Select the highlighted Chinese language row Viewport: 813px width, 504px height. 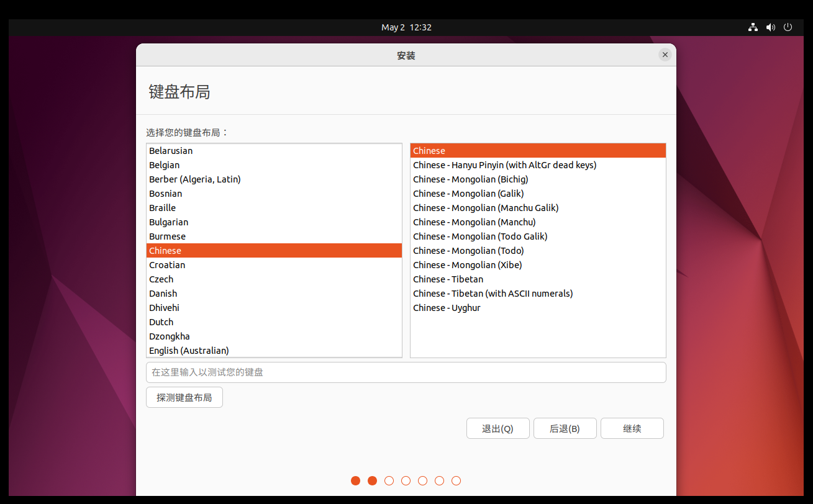tap(274, 251)
